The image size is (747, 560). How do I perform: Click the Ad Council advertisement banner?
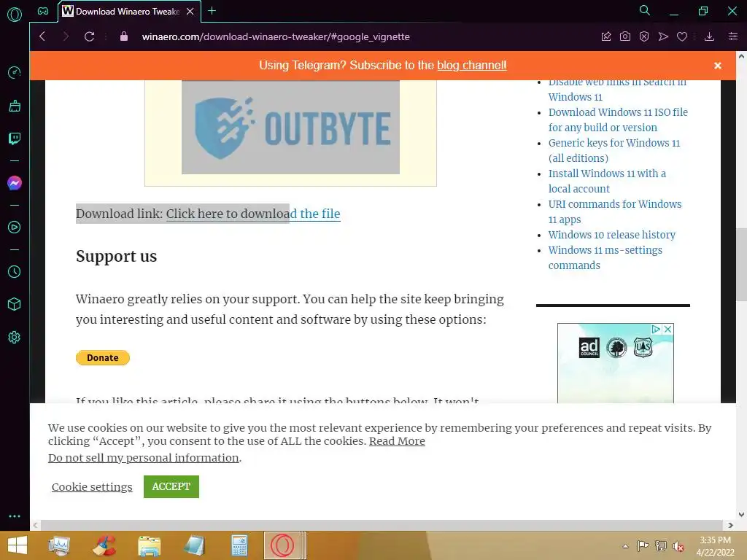pyautogui.click(x=616, y=363)
